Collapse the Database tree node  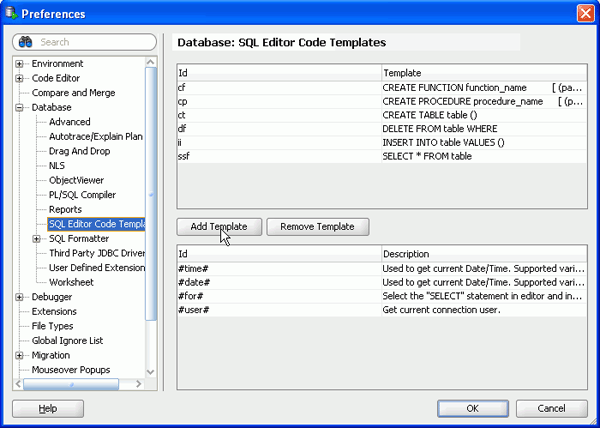19,108
